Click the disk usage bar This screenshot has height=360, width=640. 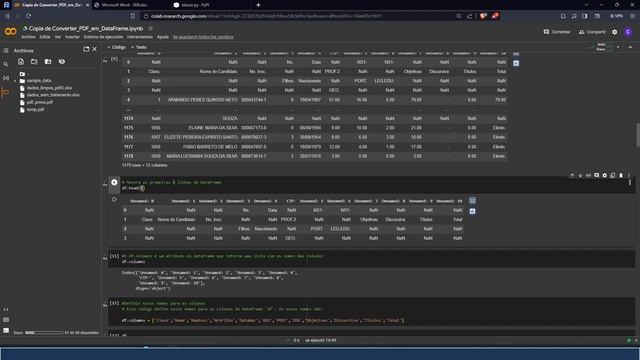[44, 333]
